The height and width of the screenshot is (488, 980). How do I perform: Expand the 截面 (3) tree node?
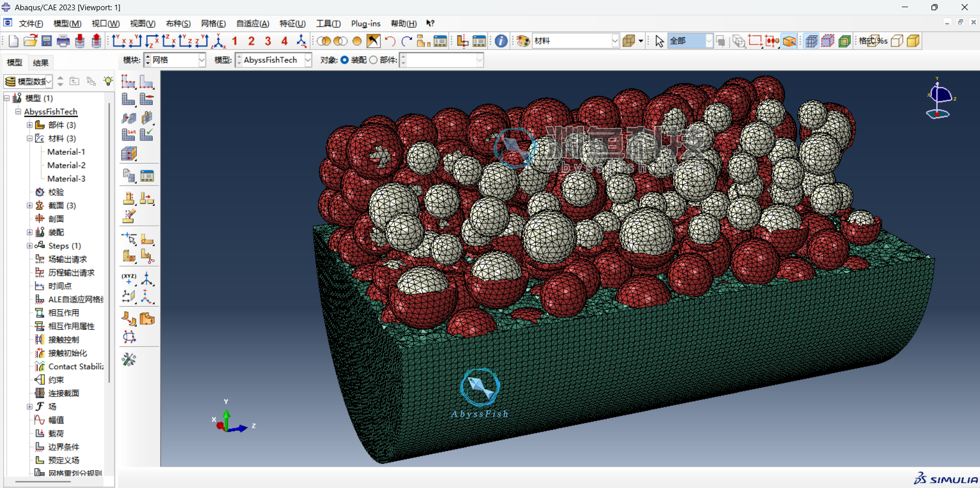point(30,205)
